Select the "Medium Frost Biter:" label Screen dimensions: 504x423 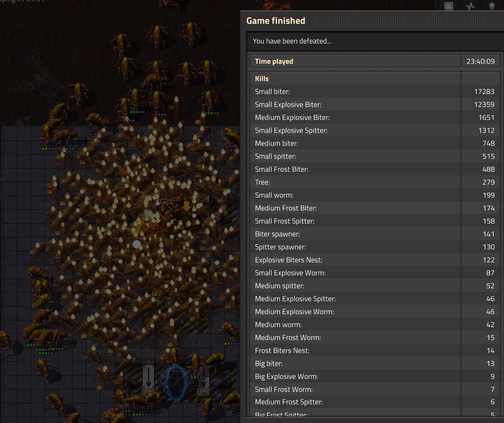click(x=286, y=208)
